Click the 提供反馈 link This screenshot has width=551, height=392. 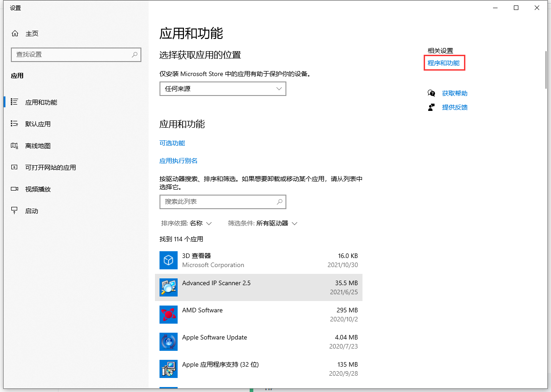click(x=455, y=107)
